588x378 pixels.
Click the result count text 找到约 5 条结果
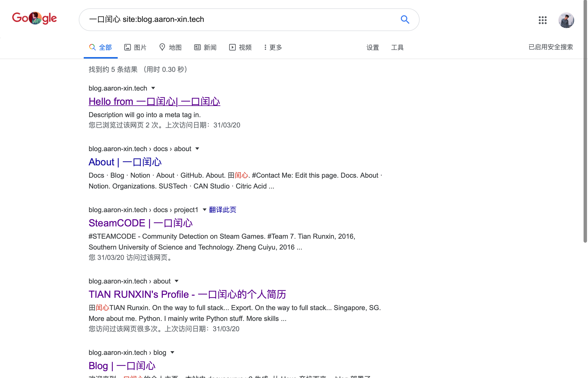[x=113, y=69]
